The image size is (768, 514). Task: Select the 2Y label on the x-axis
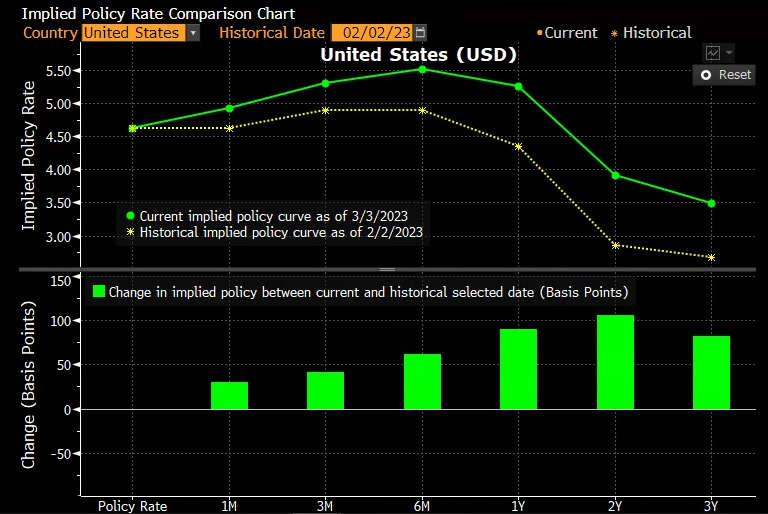(x=615, y=505)
